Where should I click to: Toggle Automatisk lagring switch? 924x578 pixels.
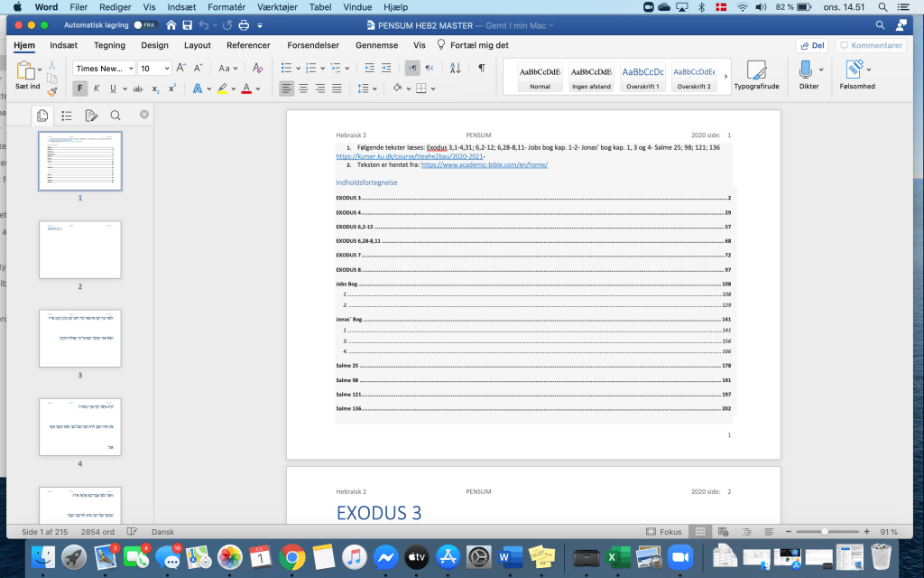[x=143, y=25]
